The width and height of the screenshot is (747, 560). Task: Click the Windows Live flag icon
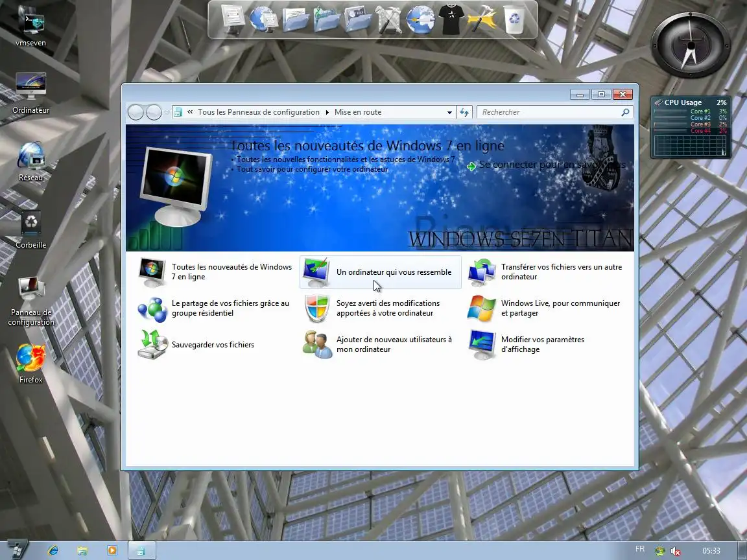[x=482, y=309]
